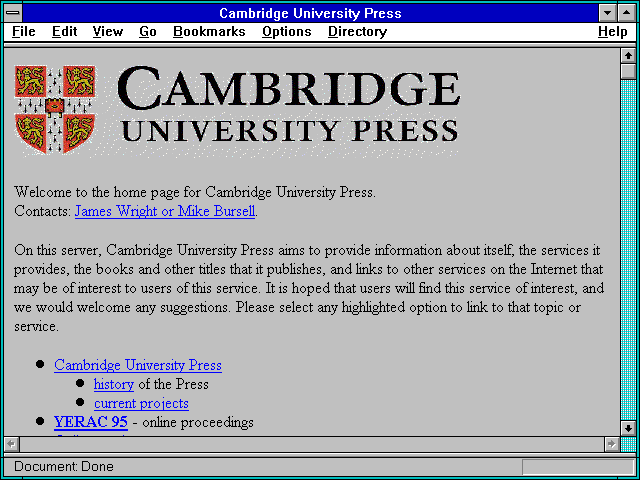Click the Cambridge University Press logo wordmark
This screenshot has width=640, height=480.
point(289,104)
